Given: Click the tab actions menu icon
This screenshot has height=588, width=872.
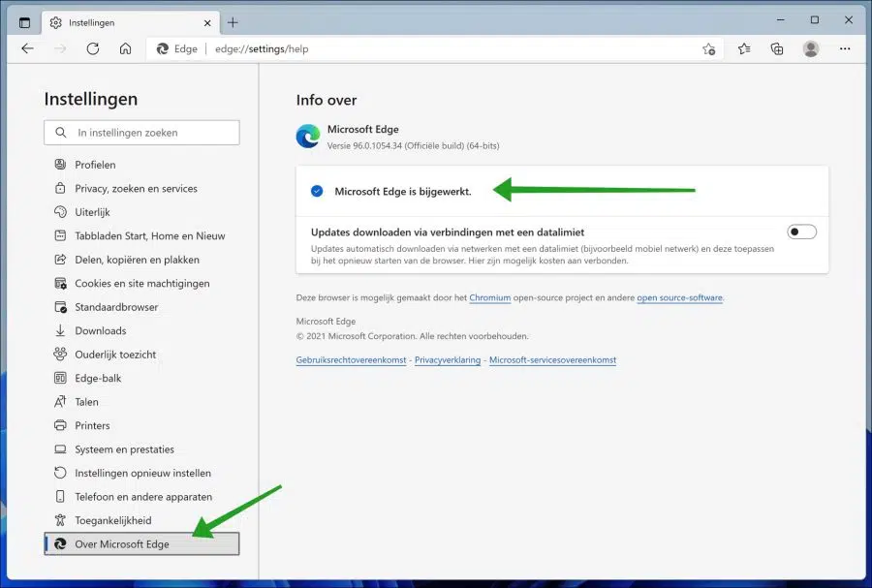Looking at the screenshot, I should [24, 23].
